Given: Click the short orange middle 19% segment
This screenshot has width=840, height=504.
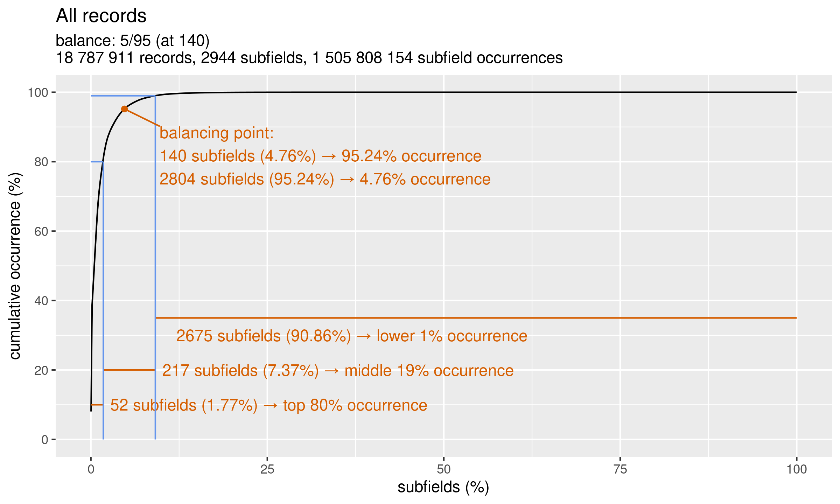Looking at the screenshot, I should coord(129,370).
